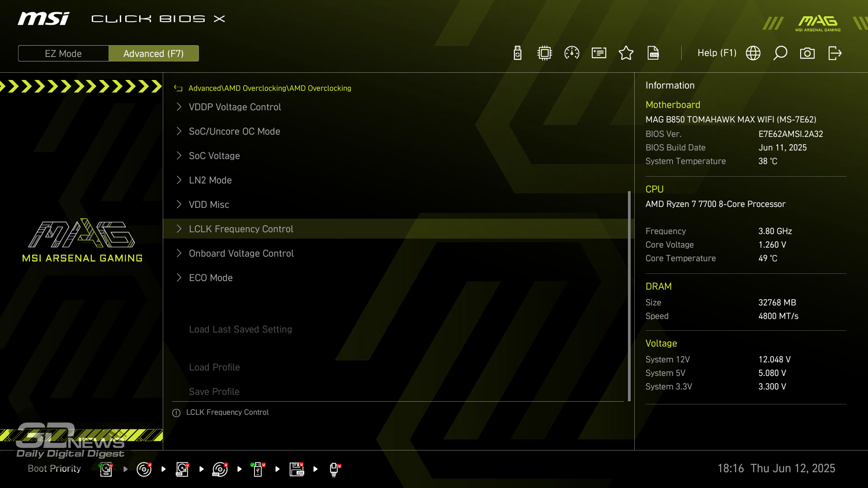
Task: Select the network cable boot device icon
Action: (335, 469)
